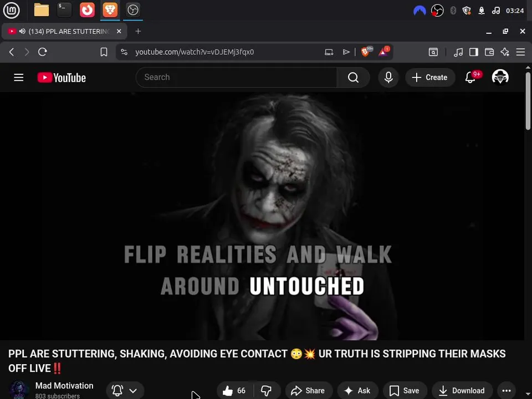Open the YouTube guide hamburger menu

19,78
